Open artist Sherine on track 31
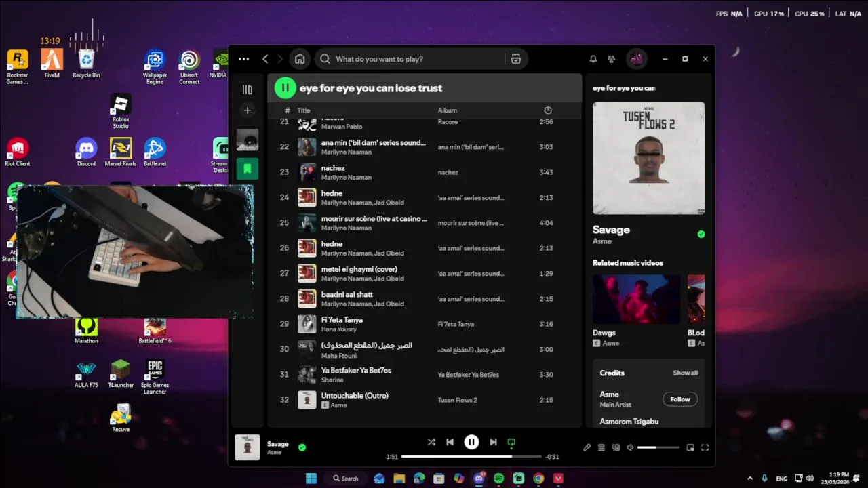The image size is (868, 488). click(332, 380)
